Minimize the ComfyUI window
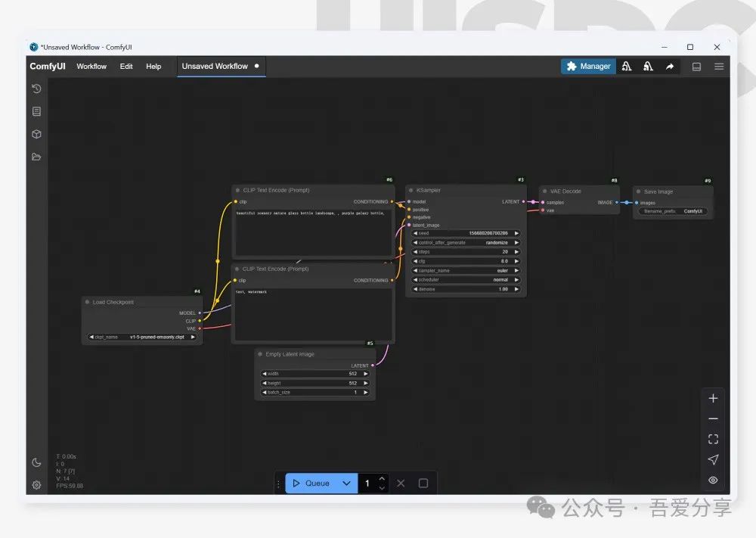 tap(664, 47)
